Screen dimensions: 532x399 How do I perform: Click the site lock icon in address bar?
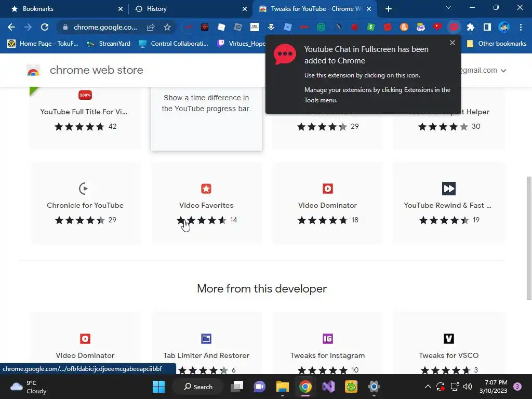tap(65, 27)
